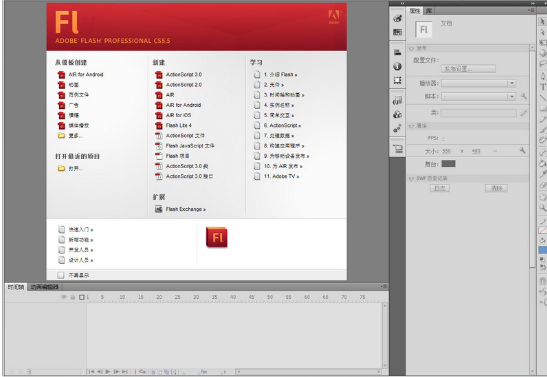Click the timeline play button
The width and height of the screenshot is (547, 377).
108,372
